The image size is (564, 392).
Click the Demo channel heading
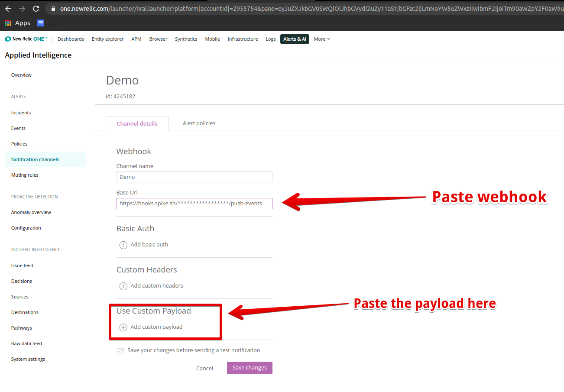(x=122, y=81)
